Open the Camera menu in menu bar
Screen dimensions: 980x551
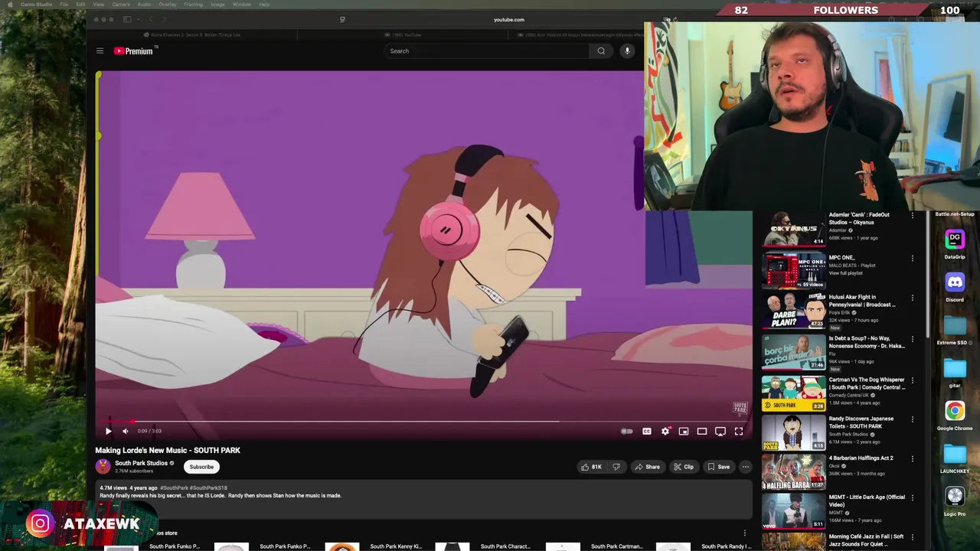[x=121, y=5]
